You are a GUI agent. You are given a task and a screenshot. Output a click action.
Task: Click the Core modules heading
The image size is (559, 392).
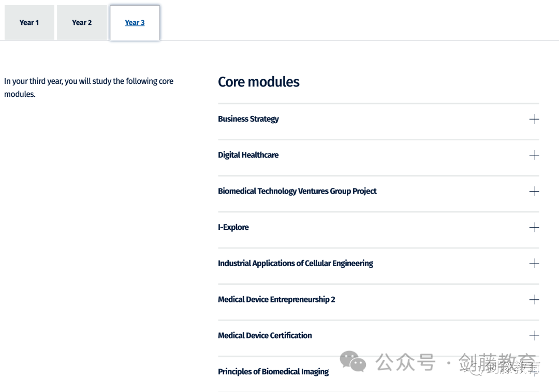click(258, 82)
